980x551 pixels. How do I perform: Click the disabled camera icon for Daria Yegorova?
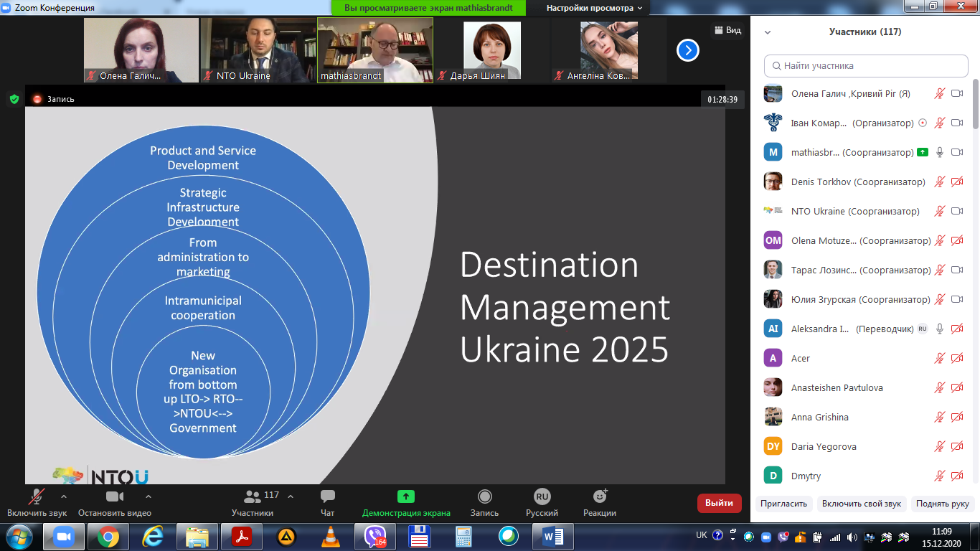coord(956,446)
